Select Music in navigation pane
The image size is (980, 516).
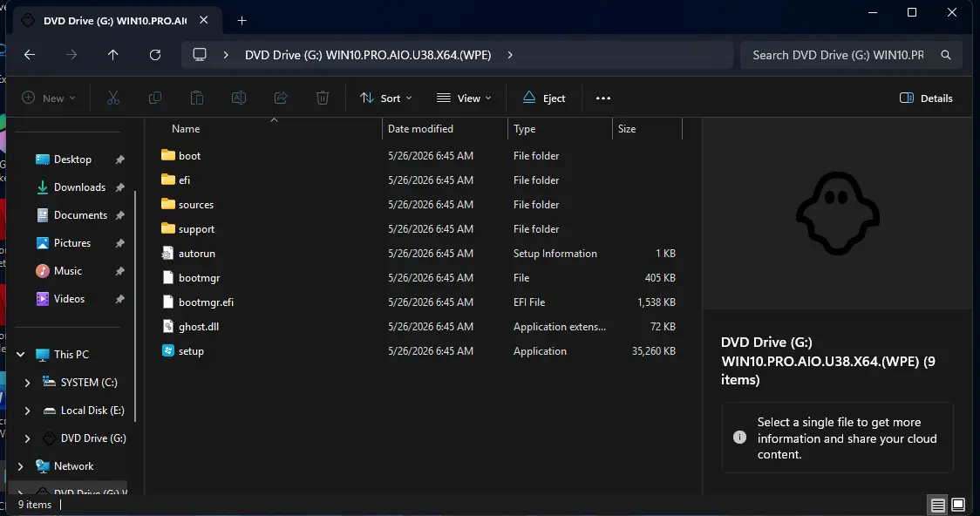(67, 271)
